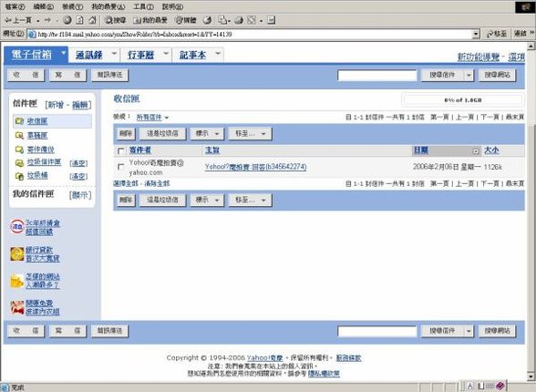Open the Search (搜尋) toolbar button
The image size is (536, 392).
point(115,20)
